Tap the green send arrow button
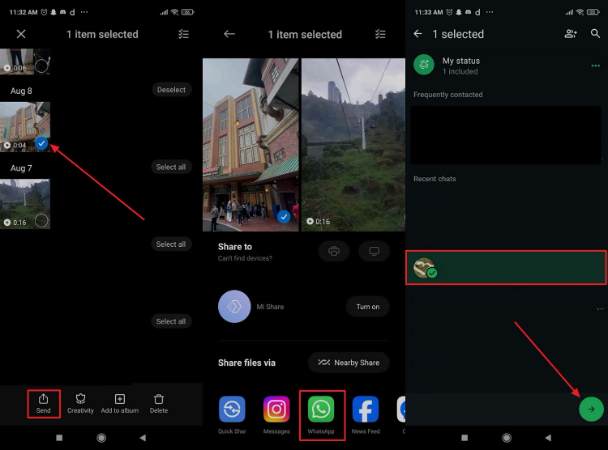 click(591, 409)
